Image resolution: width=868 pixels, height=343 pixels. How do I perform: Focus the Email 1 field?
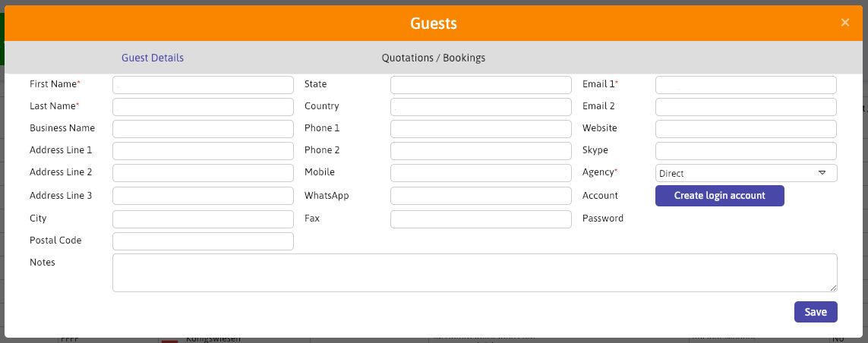[746, 85]
